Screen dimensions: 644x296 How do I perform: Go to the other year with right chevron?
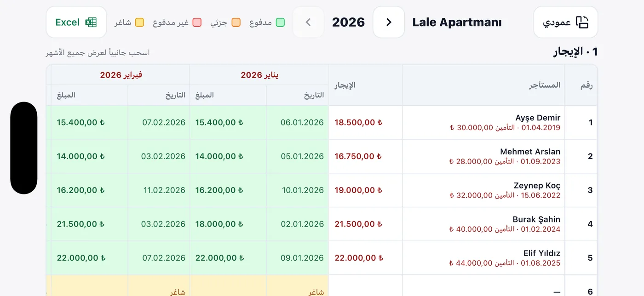389,22
